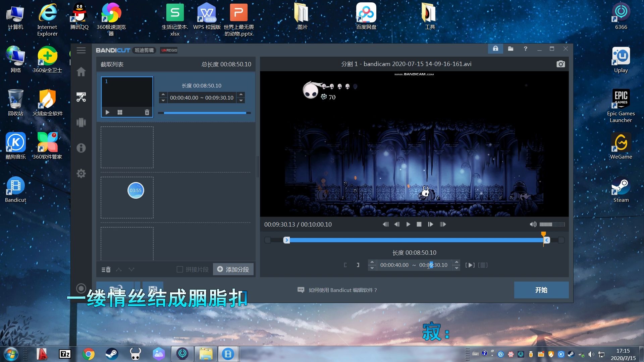Select the Cut scissors mode icon

click(x=81, y=97)
